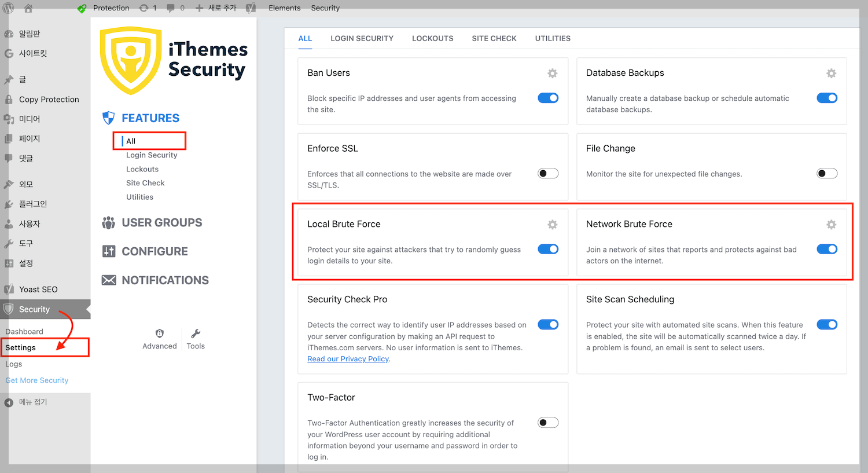Switch to the UTILITIES tab
The height and width of the screenshot is (473, 868).
(x=553, y=38)
